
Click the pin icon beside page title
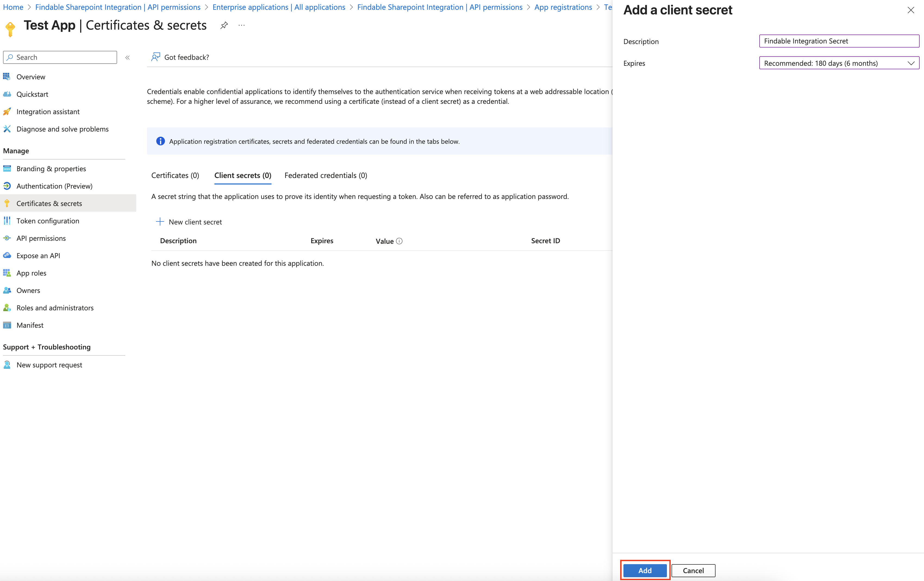point(224,25)
